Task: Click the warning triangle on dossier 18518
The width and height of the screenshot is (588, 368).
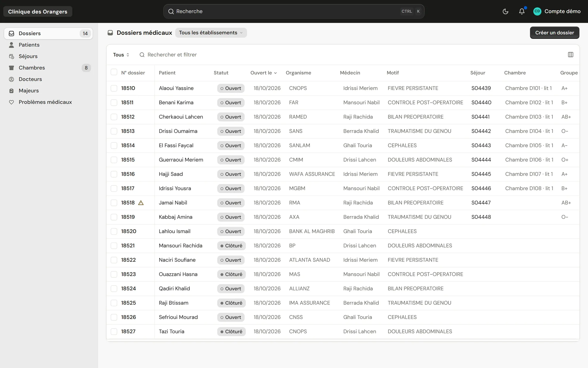Action: (141, 203)
